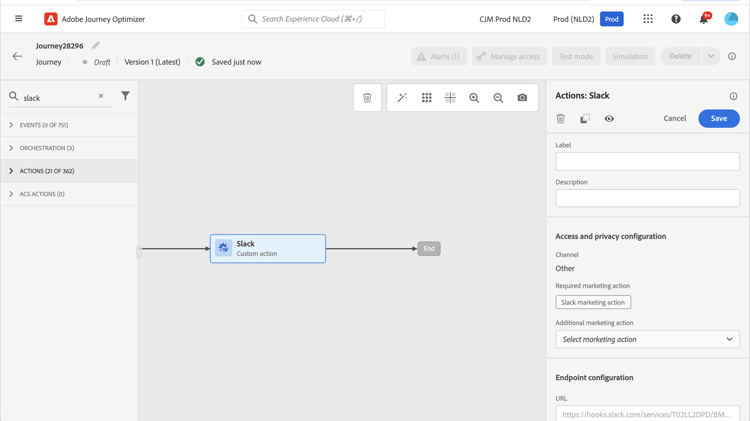Viewport: 750px width, 421px height.
Task: Open the Additional marketing action dropdown
Action: (x=647, y=339)
